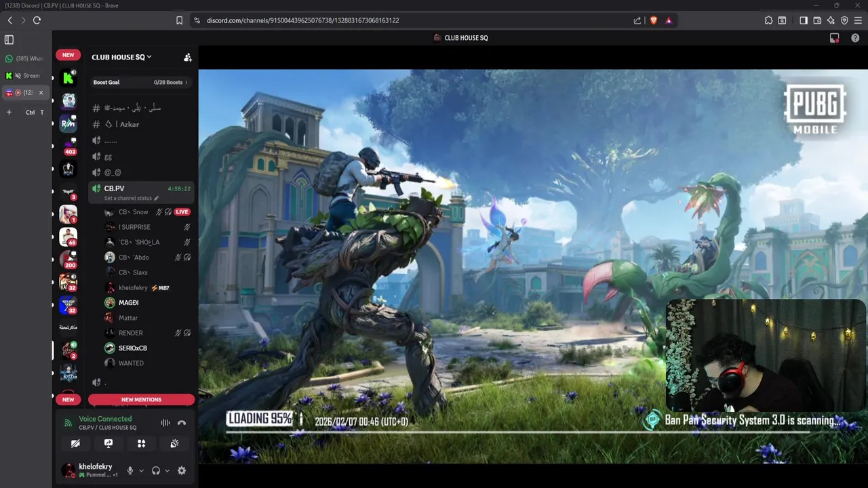Open Discord help question mark
This screenshot has height=488, width=868.
855,38
